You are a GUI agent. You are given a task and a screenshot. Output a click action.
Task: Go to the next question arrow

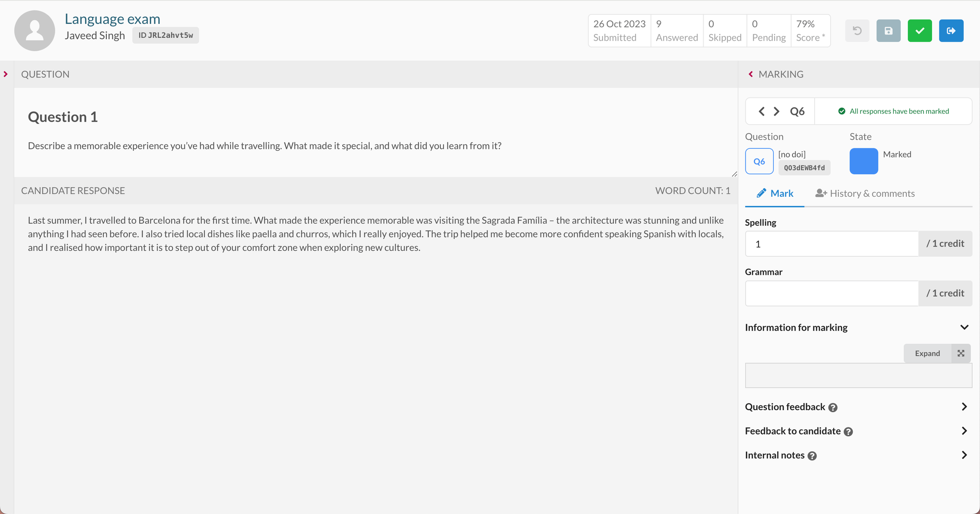777,112
